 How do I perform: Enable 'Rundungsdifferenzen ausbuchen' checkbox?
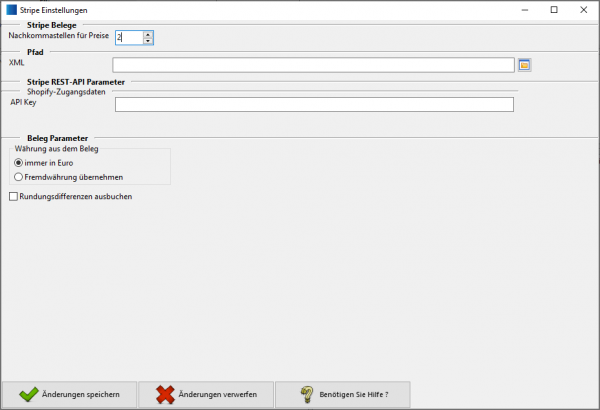point(13,197)
